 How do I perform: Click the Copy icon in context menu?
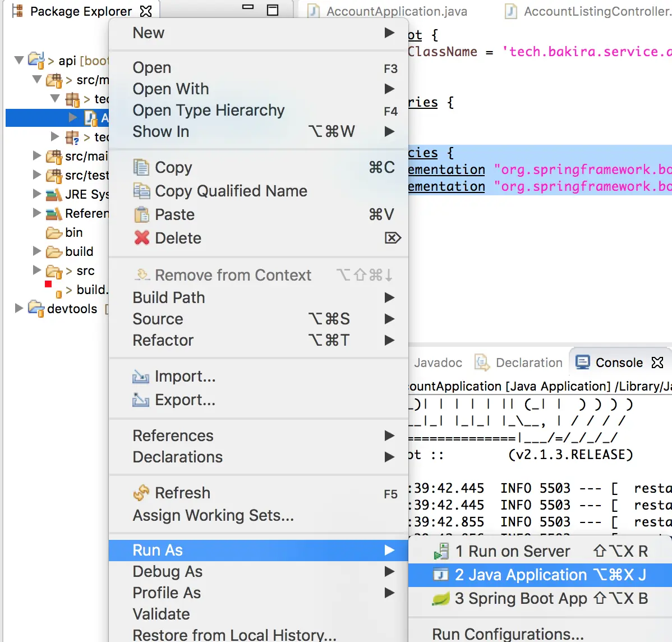pos(141,167)
